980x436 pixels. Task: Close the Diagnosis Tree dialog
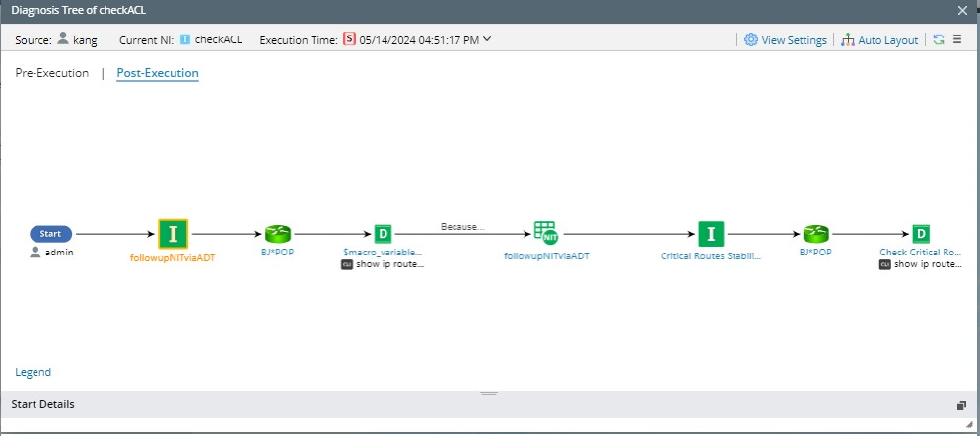(x=962, y=10)
